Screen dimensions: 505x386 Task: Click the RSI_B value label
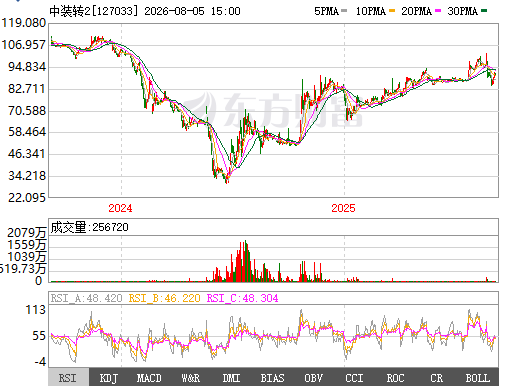pyautogui.click(x=164, y=298)
